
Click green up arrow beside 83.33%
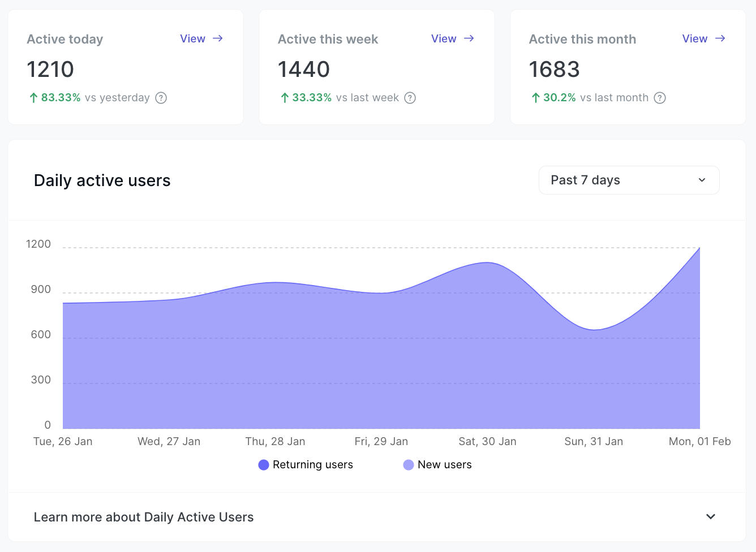33,98
